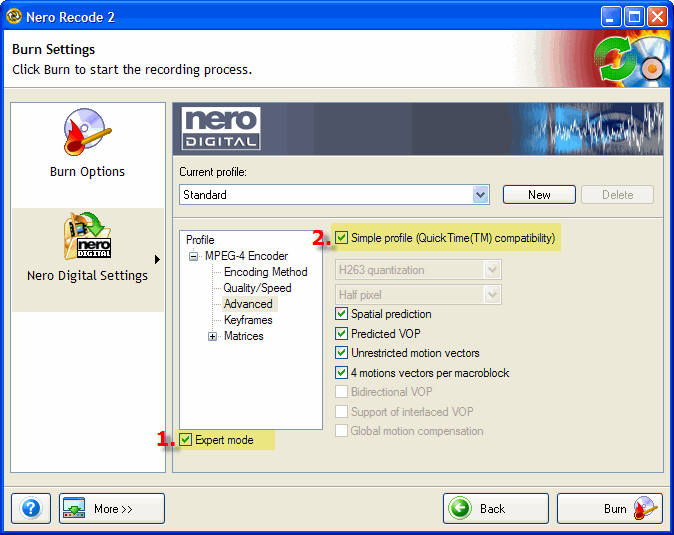Click the Profile root tree label
The height and width of the screenshot is (535, 674).
200,240
